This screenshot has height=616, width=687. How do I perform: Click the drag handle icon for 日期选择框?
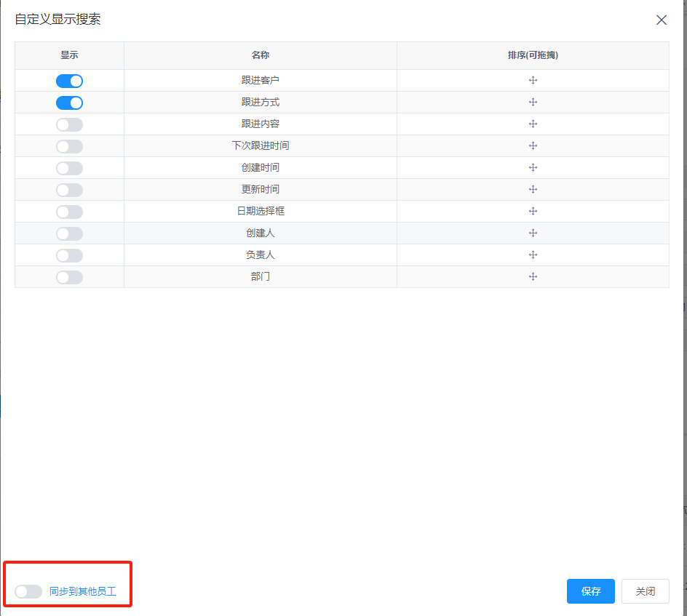(533, 212)
